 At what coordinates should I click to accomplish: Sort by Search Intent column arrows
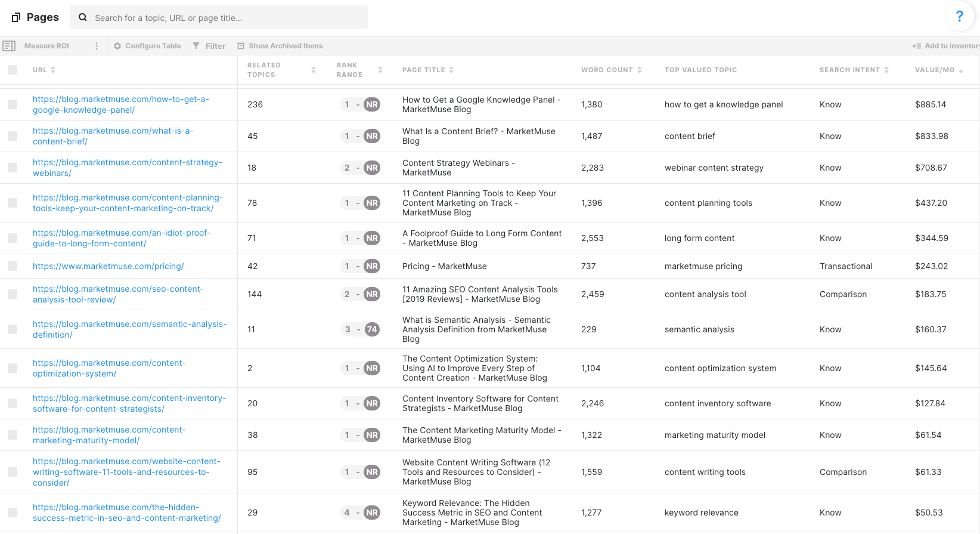coord(886,70)
